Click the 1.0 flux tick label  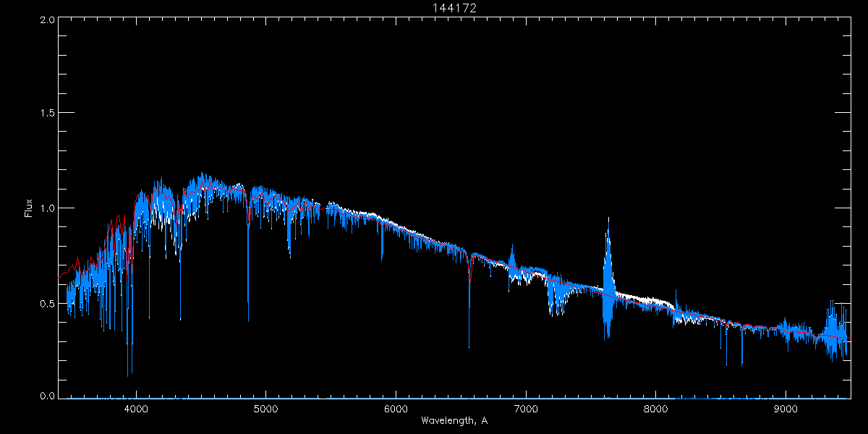coord(47,208)
